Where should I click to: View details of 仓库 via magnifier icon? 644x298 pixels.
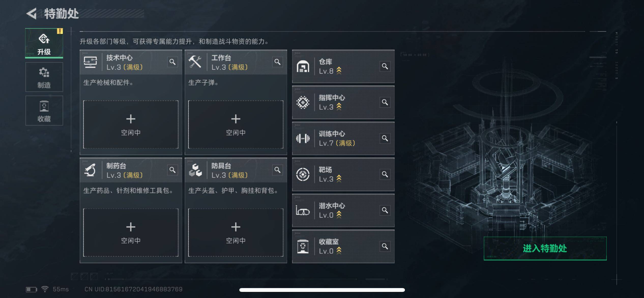(x=385, y=66)
